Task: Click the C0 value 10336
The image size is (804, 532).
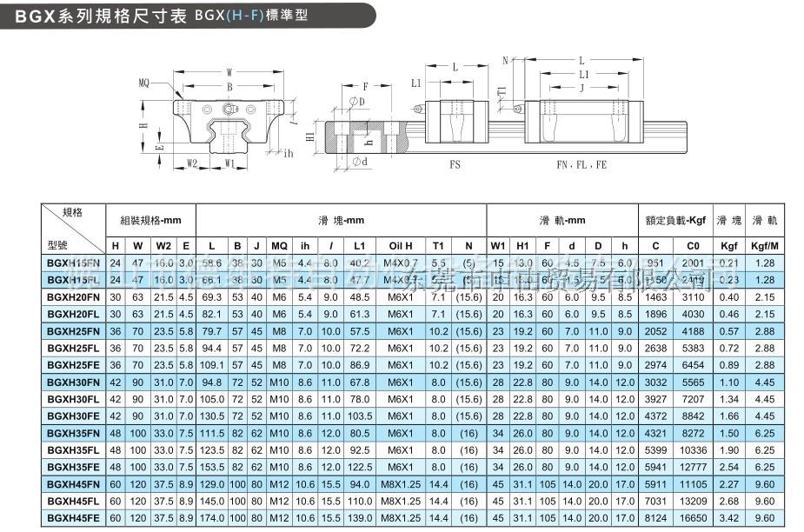Action: pyautogui.click(x=693, y=450)
